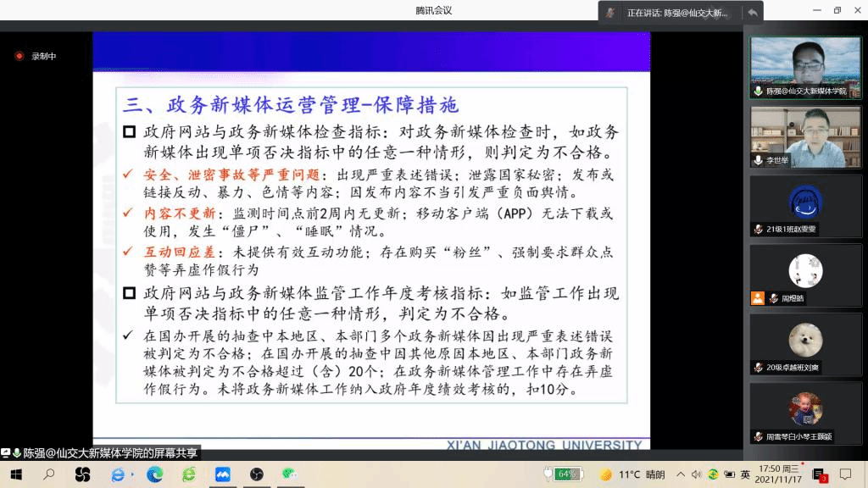Click the OBS Studio taskbar icon
This screenshot has height=488, width=868.
pos(256,474)
